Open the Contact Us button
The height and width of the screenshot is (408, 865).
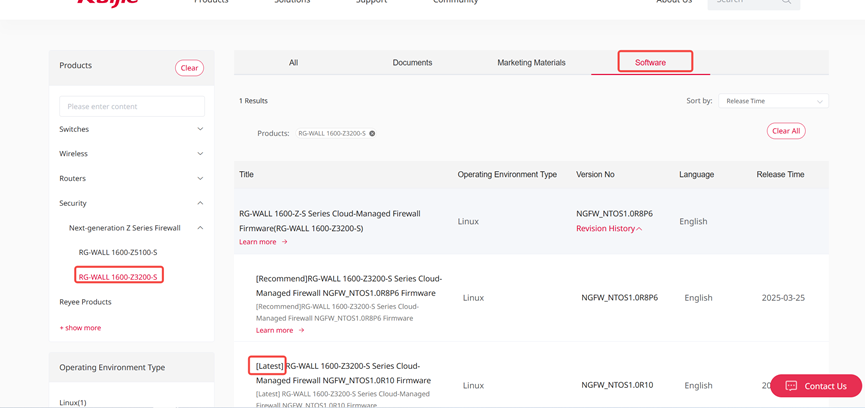pos(816,386)
